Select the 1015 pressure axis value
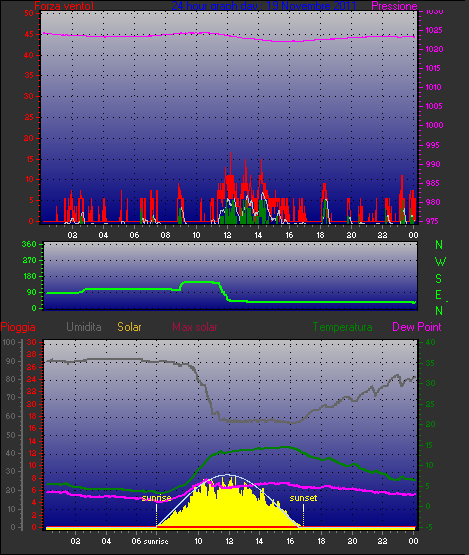This screenshot has width=469, height=555. (x=434, y=68)
